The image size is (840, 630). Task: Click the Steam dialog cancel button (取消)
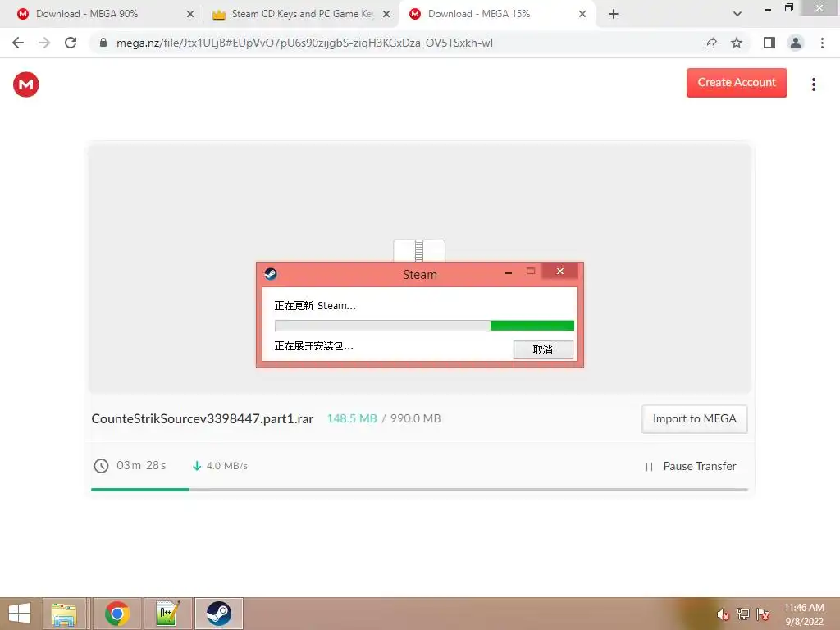click(543, 349)
